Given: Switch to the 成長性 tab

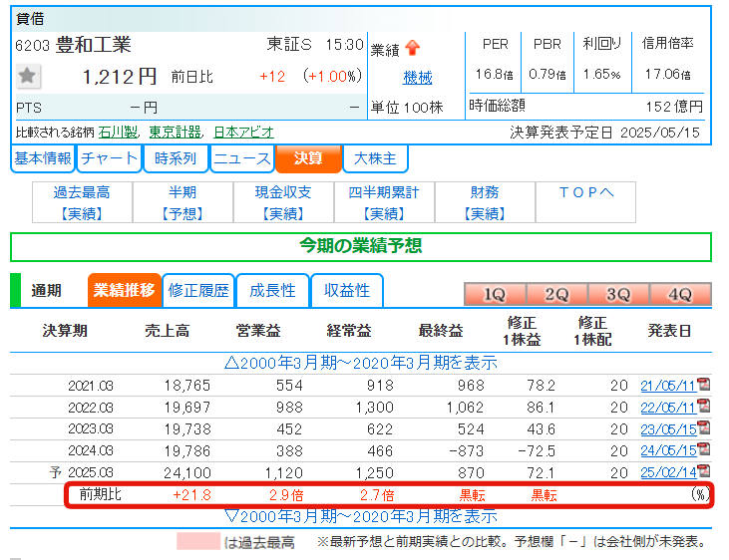Looking at the screenshot, I should coord(272,291).
